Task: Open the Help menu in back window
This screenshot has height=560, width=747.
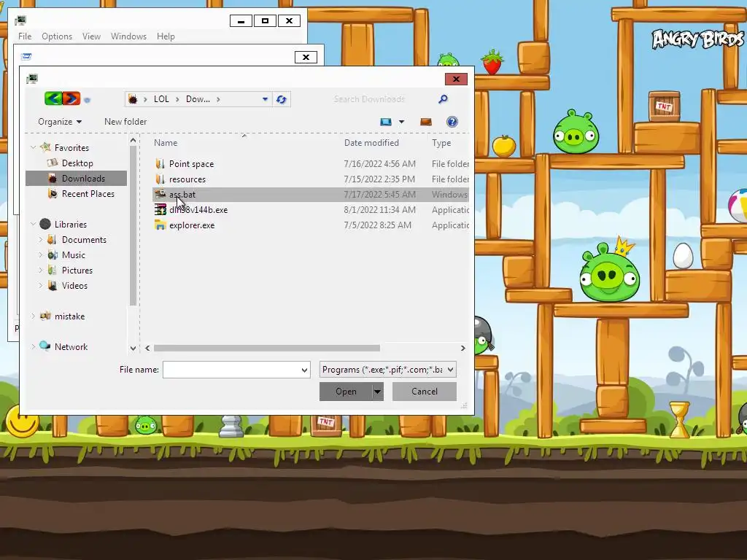Action: 166,36
